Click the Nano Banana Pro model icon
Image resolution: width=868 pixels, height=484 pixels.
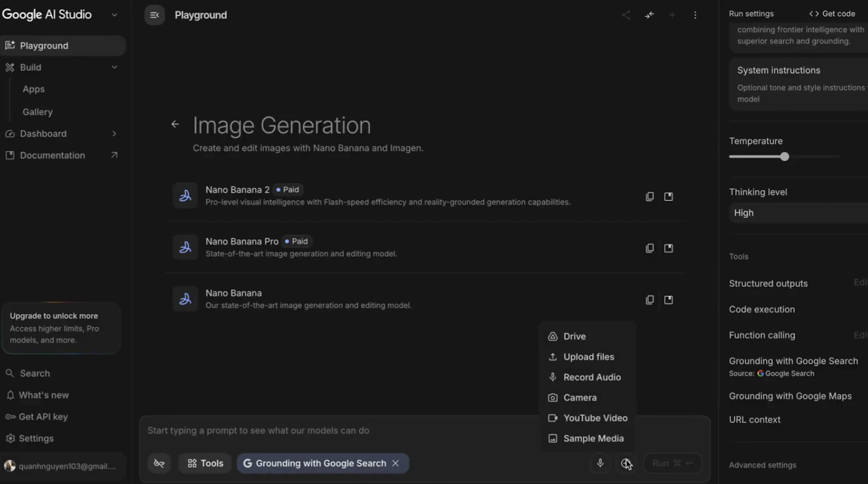coord(185,247)
